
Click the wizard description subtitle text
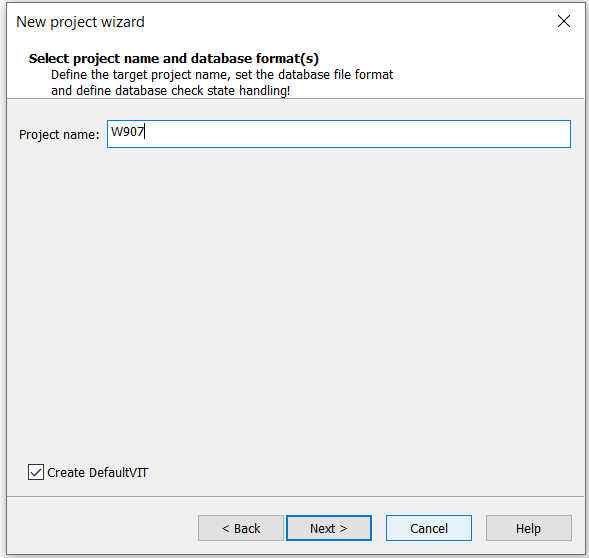pyautogui.click(x=222, y=83)
